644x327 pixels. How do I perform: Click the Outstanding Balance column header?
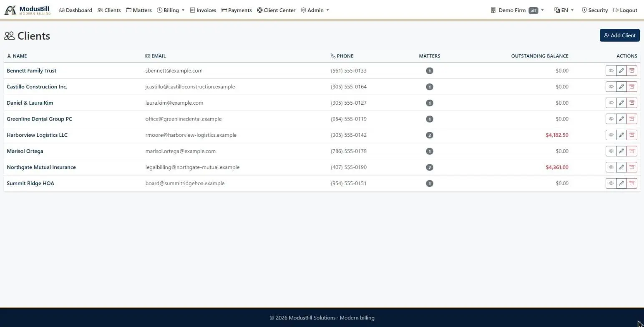click(x=540, y=56)
